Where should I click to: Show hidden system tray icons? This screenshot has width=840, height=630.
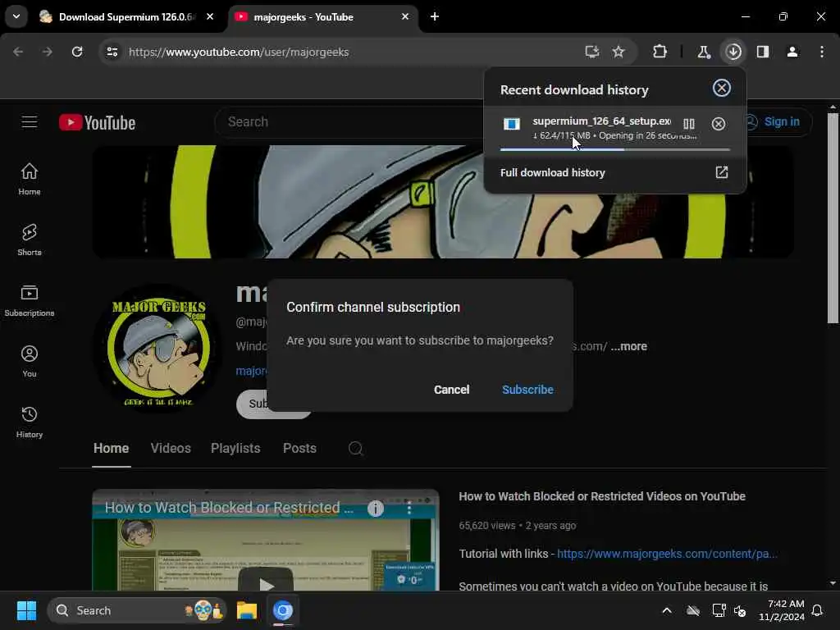point(667,610)
